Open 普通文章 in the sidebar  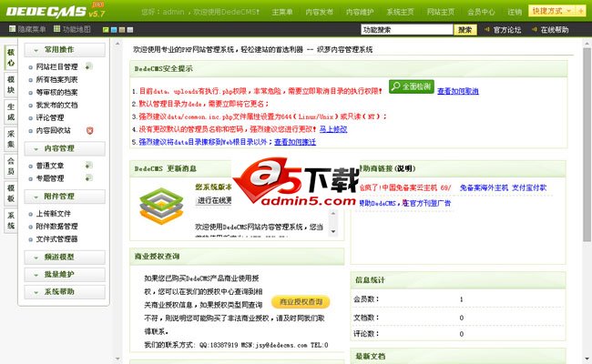(x=50, y=166)
